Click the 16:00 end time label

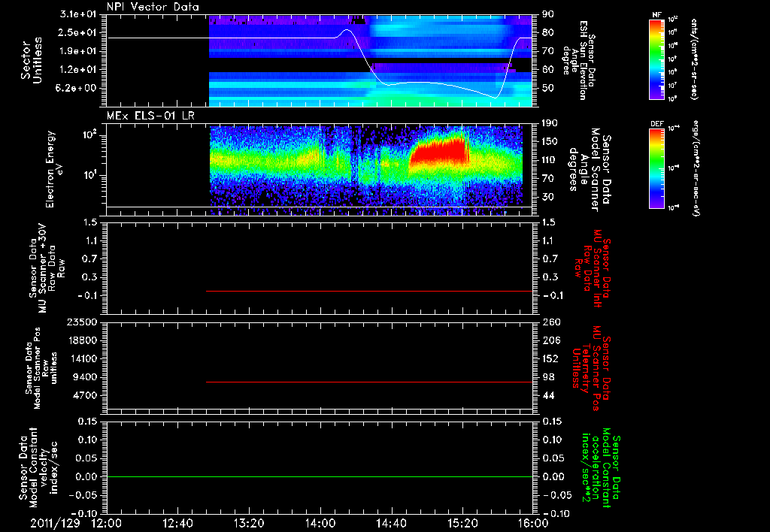point(533,523)
